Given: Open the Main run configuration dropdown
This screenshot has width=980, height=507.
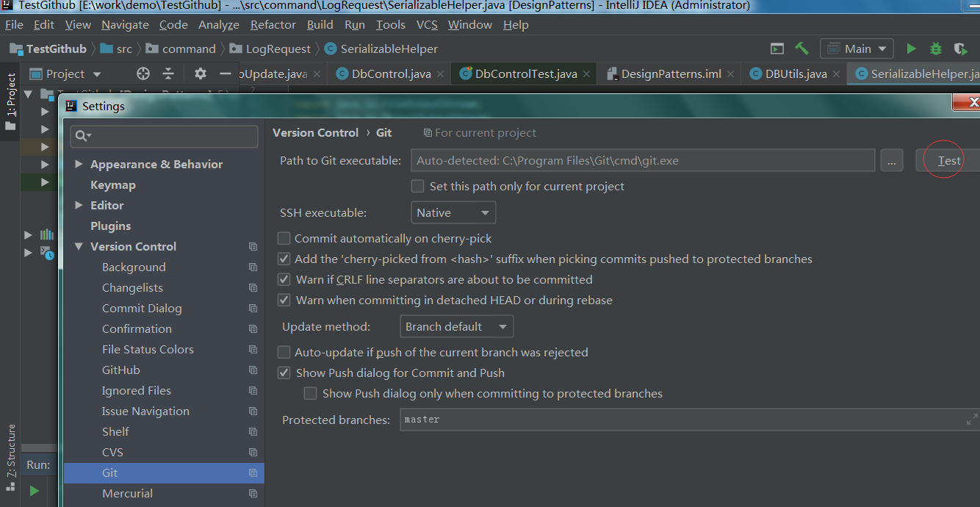Looking at the screenshot, I should [x=857, y=48].
